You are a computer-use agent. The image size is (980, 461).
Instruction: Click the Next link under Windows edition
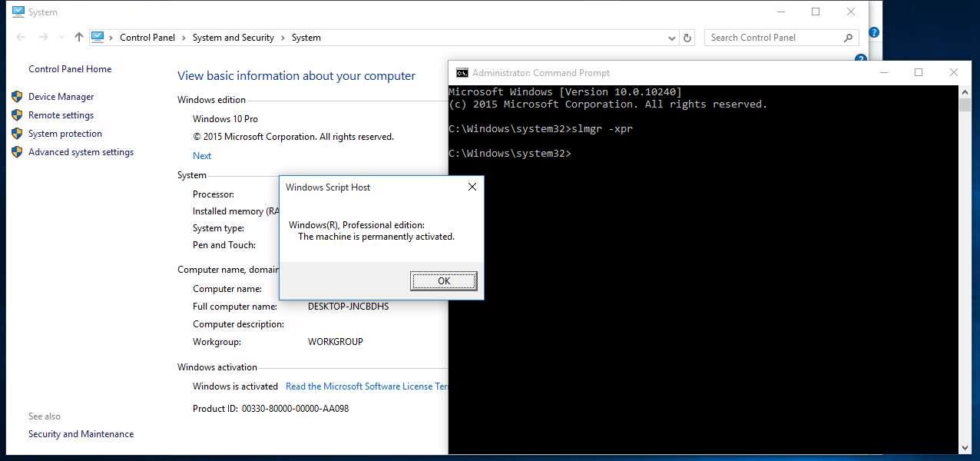point(202,156)
